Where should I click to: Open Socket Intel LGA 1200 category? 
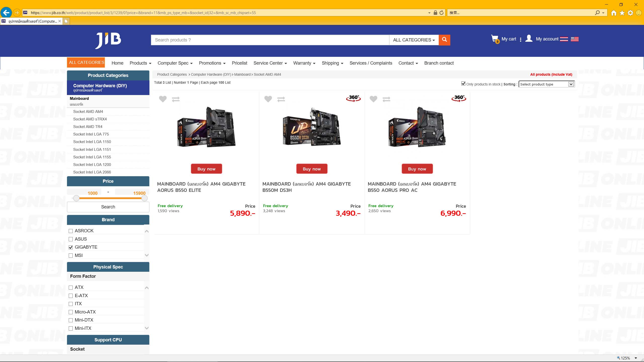coord(92,165)
